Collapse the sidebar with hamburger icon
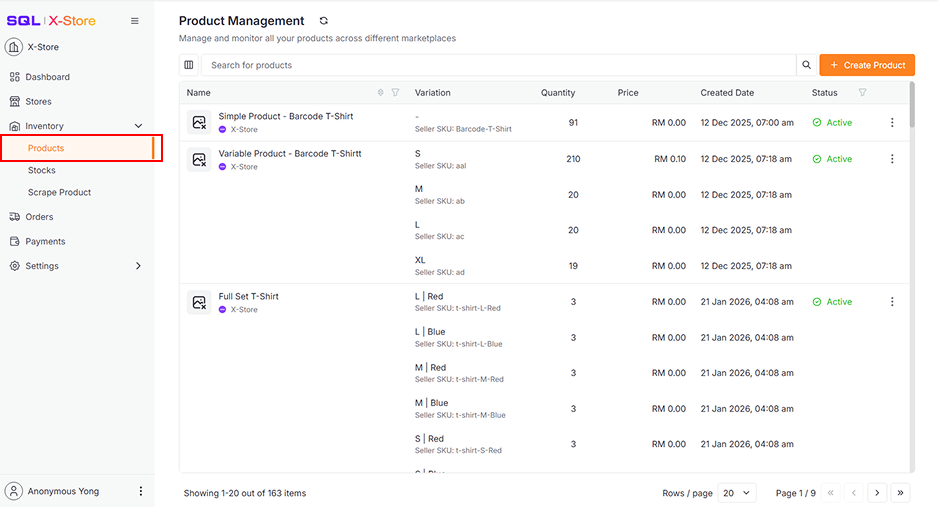938x507 pixels. tap(135, 21)
